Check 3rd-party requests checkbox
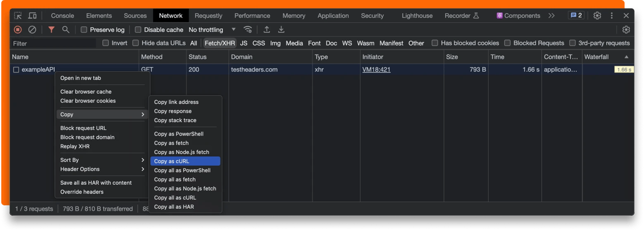Viewport: 644px width, 231px height. 572,43
